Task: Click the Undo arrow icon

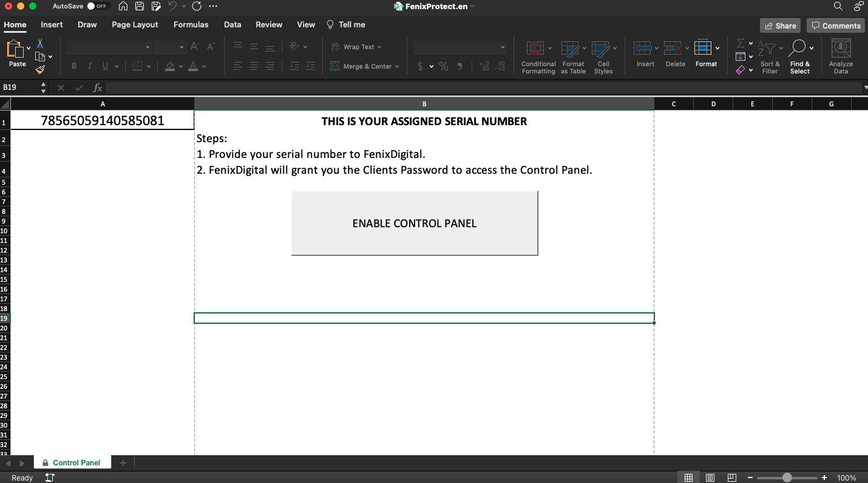Action: click(173, 6)
